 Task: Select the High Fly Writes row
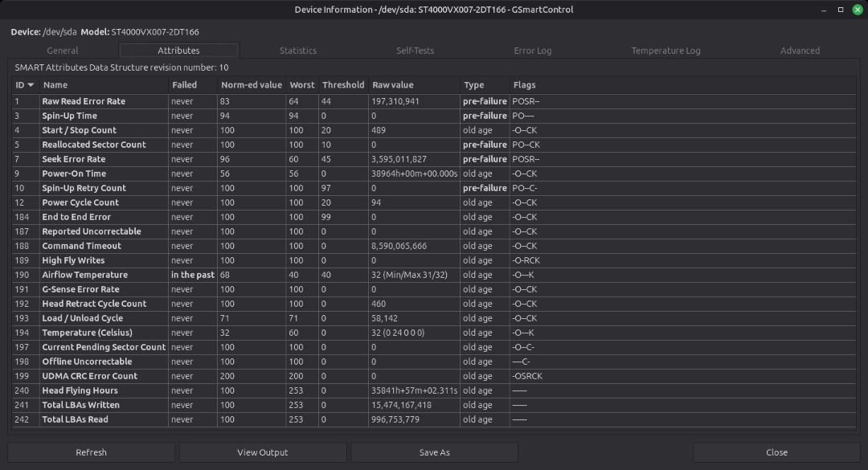point(435,260)
